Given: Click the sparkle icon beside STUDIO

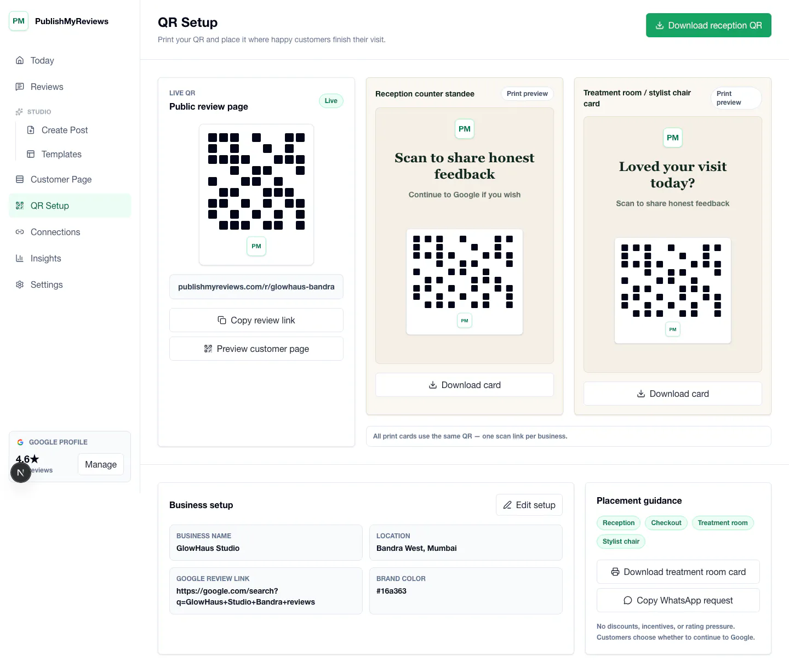Looking at the screenshot, I should point(19,112).
